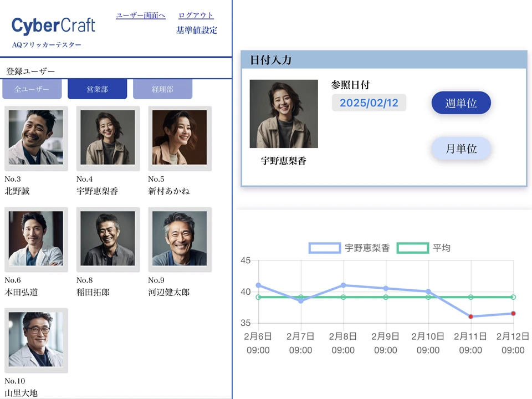
Task: Select user photo of 河辺健太郎
Action: pyautogui.click(x=180, y=239)
